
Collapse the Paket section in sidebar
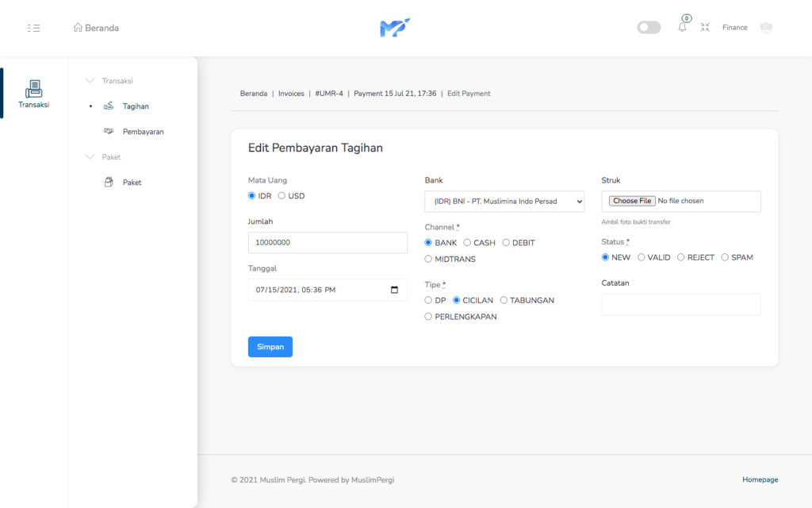pos(90,157)
